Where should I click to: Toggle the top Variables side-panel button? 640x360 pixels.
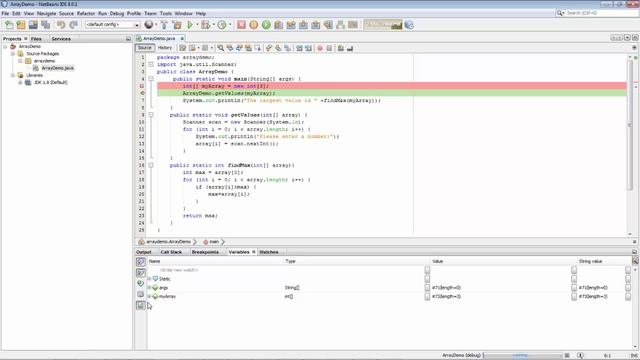point(140,261)
